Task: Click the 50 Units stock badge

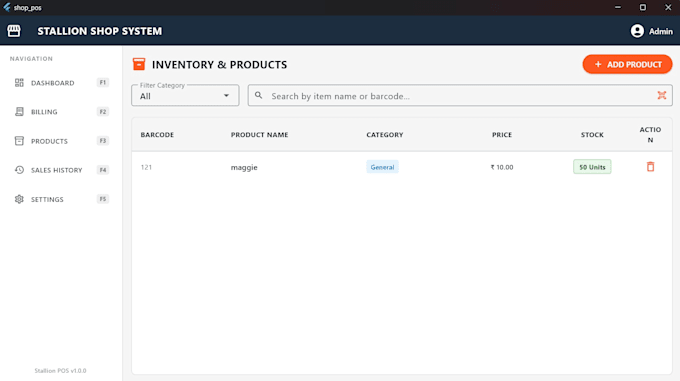Action: [x=592, y=167]
